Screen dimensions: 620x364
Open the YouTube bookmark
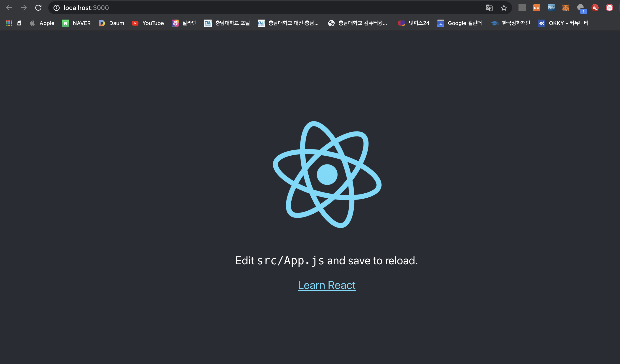tap(148, 23)
